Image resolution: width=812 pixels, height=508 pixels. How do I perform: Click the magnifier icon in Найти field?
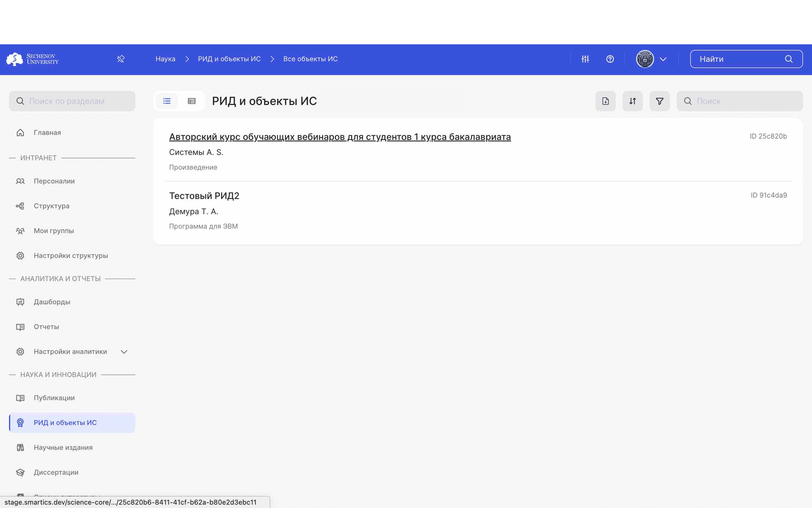pyautogui.click(x=789, y=59)
